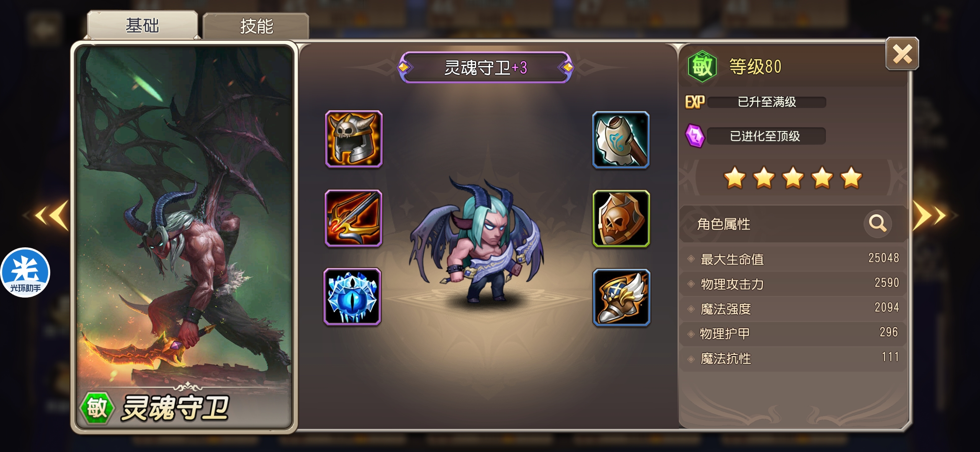
Task: Tap the 灵魂守卫+3 title banner
Action: (x=485, y=67)
